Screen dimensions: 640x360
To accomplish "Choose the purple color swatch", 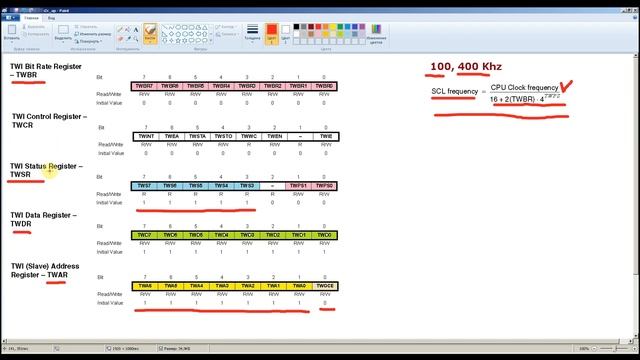I will 362,27.
